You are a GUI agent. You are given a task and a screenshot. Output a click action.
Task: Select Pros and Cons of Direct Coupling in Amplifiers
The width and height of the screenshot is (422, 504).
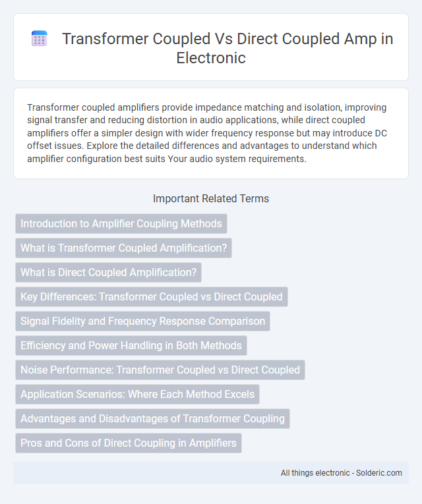129,443
